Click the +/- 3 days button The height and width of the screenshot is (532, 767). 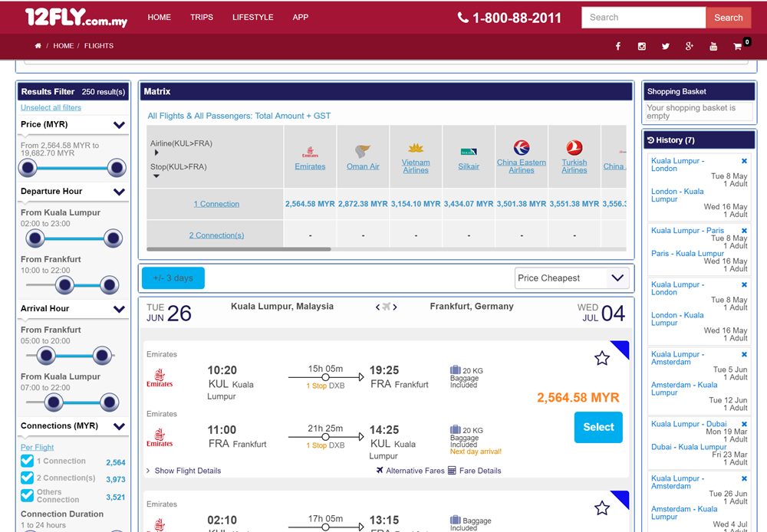pyautogui.click(x=173, y=278)
